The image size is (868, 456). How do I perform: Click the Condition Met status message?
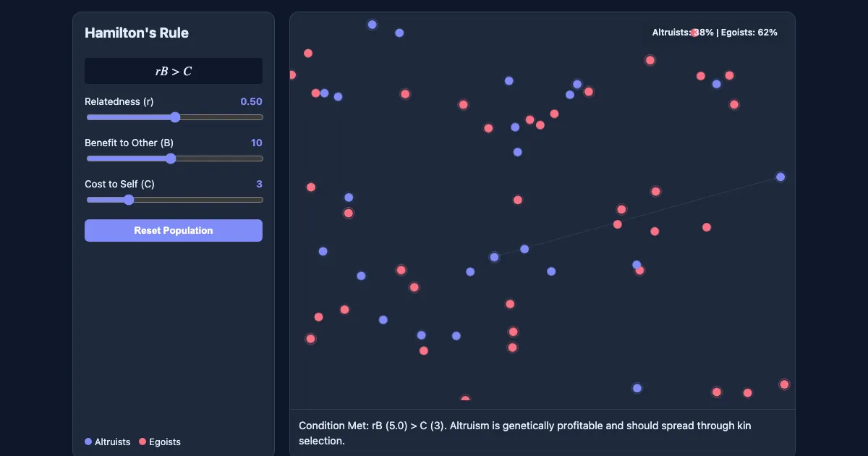(525, 433)
